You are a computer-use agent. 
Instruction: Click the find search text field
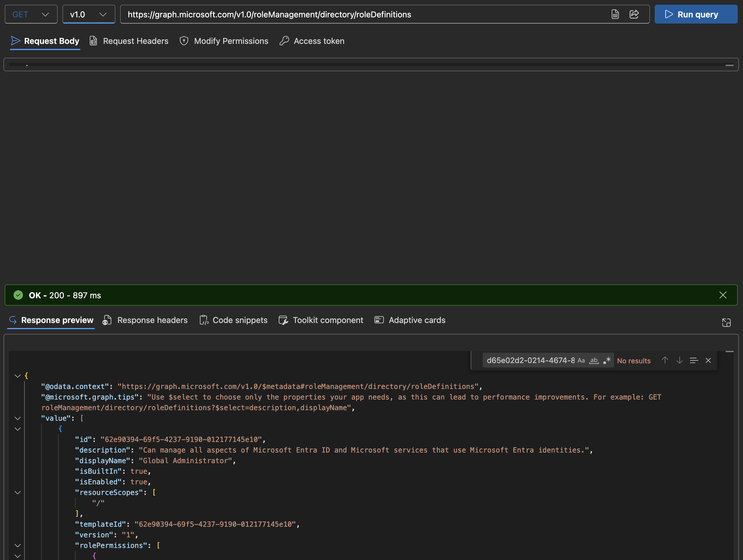pyautogui.click(x=531, y=360)
